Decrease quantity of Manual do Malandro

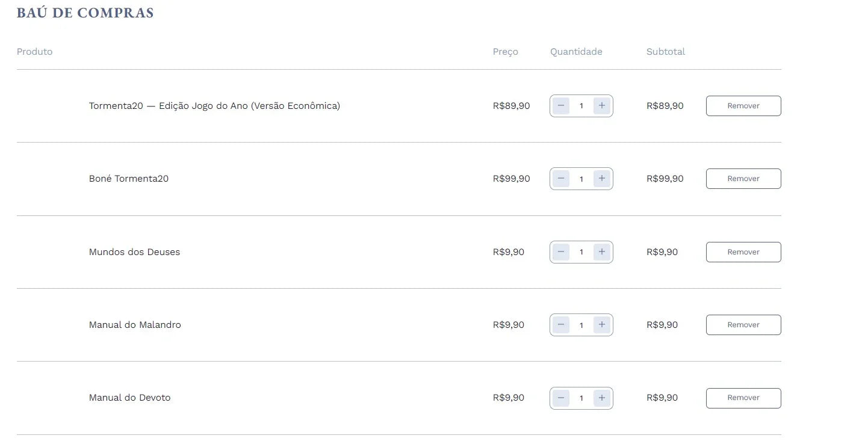pyautogui.click(x=561, y=325)
